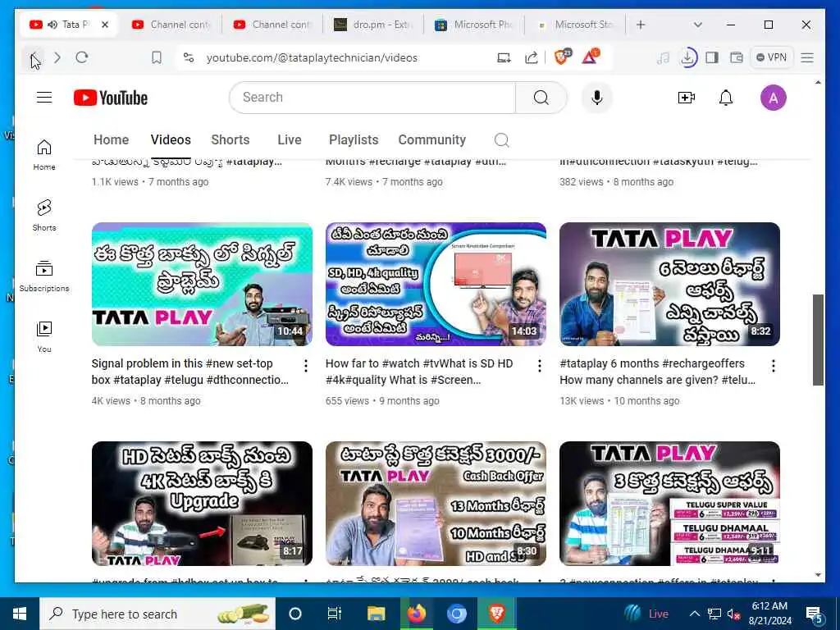Open the Signal problem in this #new set-top title
The height and width of the screenshot is (630, 840).
(190, 372)
